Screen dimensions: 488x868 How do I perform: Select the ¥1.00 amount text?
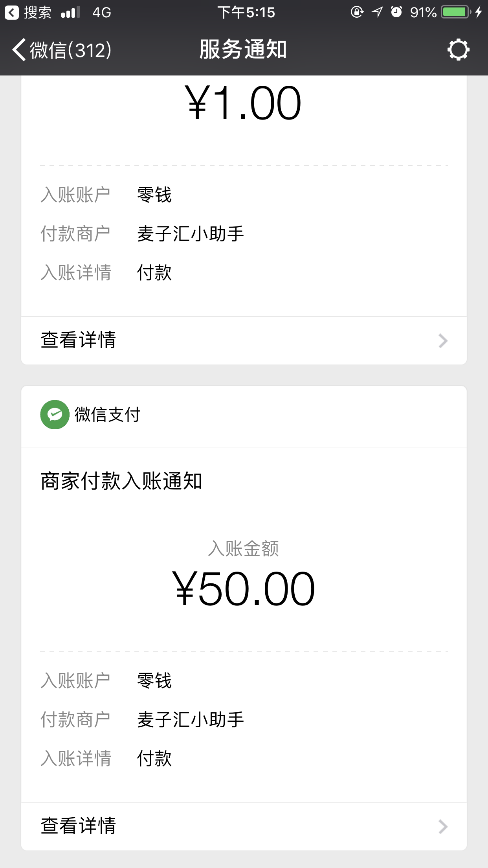pyautogui.click(x=243, y=103)
